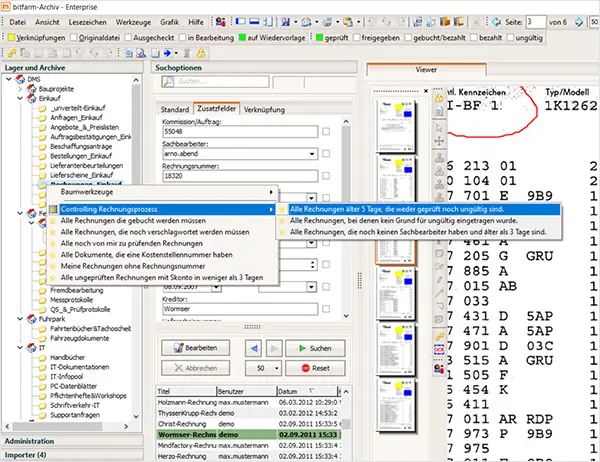Tick the checkbox beside Kommission/Auftrag field
Image resolution: width=600 pixels, height=462 pixels.
coord(326,132)
